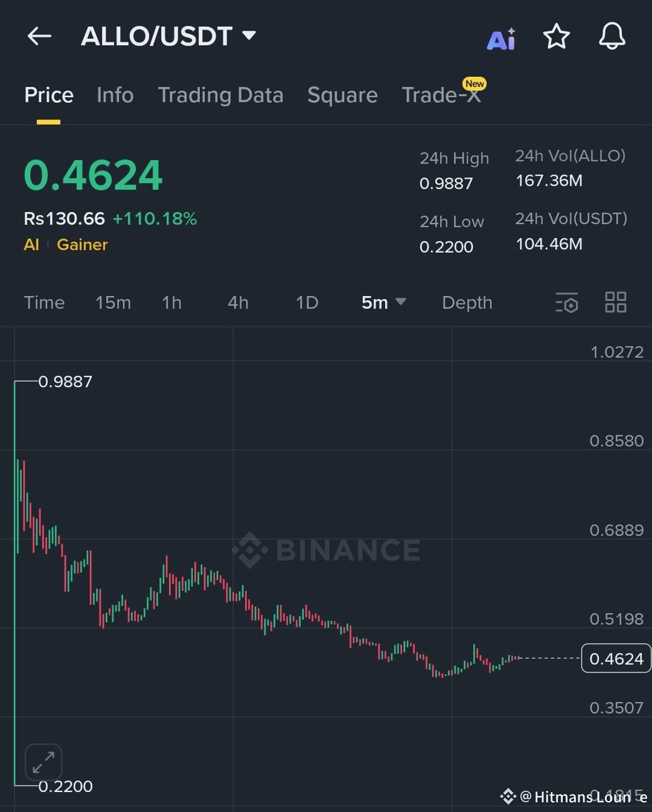The image size is (652, 812).
Task: Select the 4h interval
Action: click(x=238, y=302)
